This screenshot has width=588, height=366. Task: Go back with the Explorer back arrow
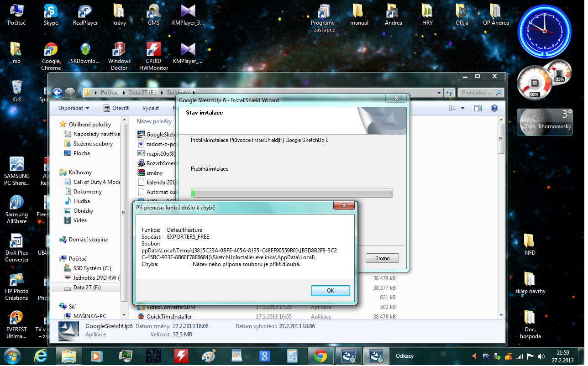pos(57,93)
